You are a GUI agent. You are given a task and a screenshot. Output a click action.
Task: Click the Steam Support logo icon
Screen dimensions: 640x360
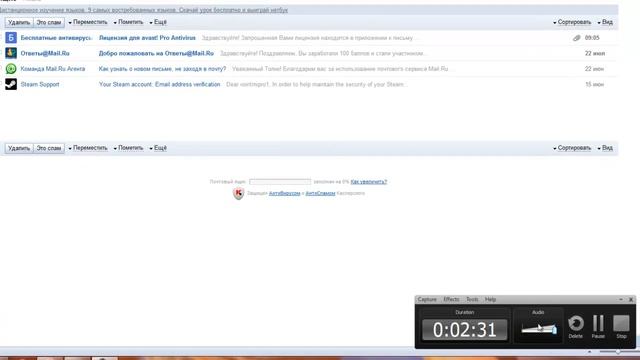(x=11, y=84)
